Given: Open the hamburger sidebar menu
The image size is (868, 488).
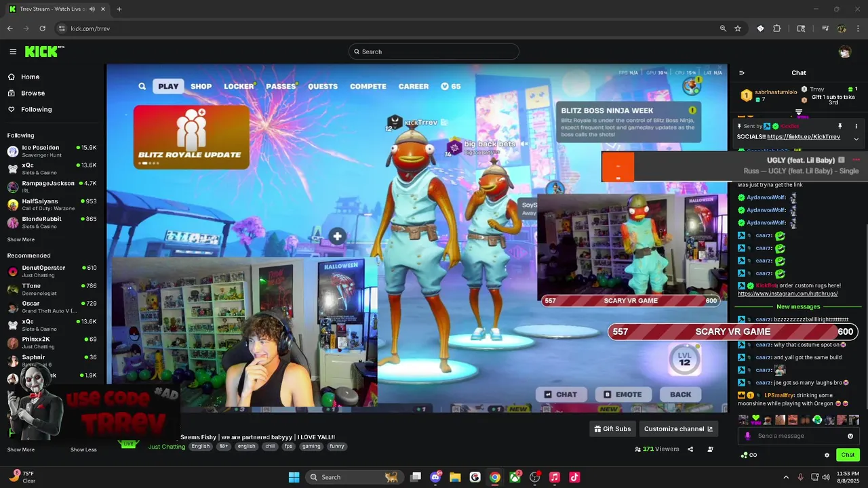Looking at the screenshot, I should [13, 52].
